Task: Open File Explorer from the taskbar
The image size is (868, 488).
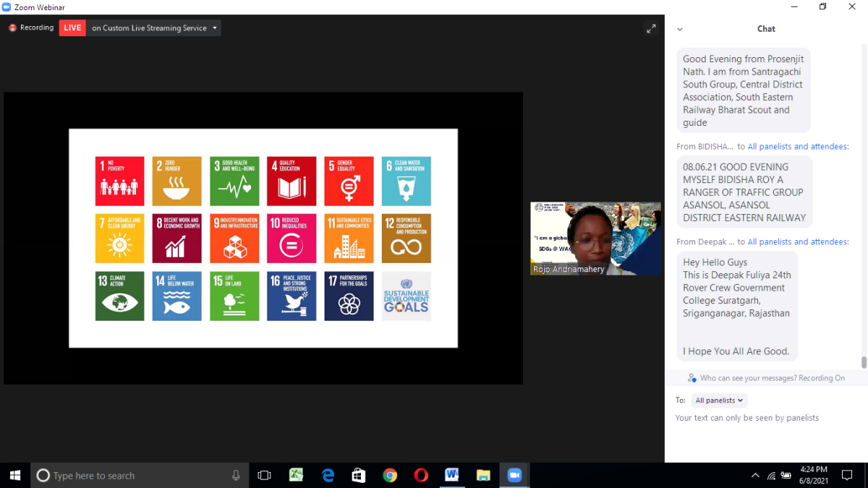Action: coord(483,475)
